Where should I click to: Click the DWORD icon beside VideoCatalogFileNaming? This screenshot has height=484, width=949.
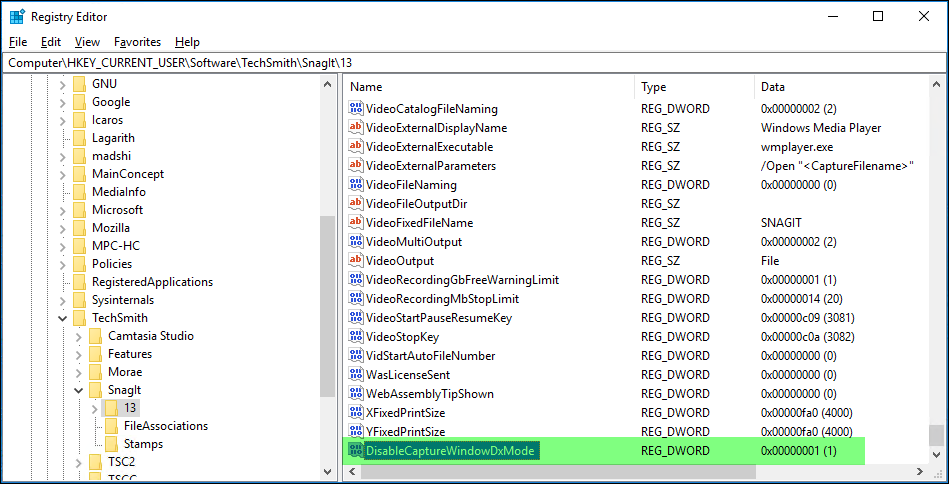355,109
